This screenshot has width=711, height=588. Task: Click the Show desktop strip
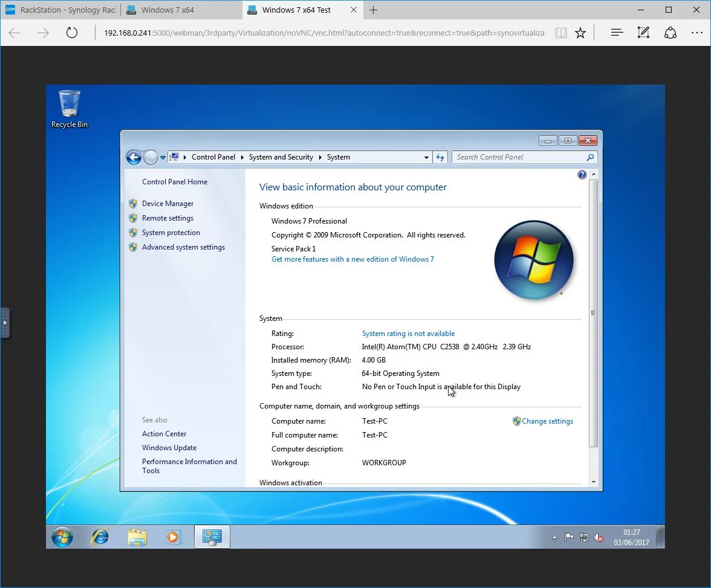coord(661,537)
